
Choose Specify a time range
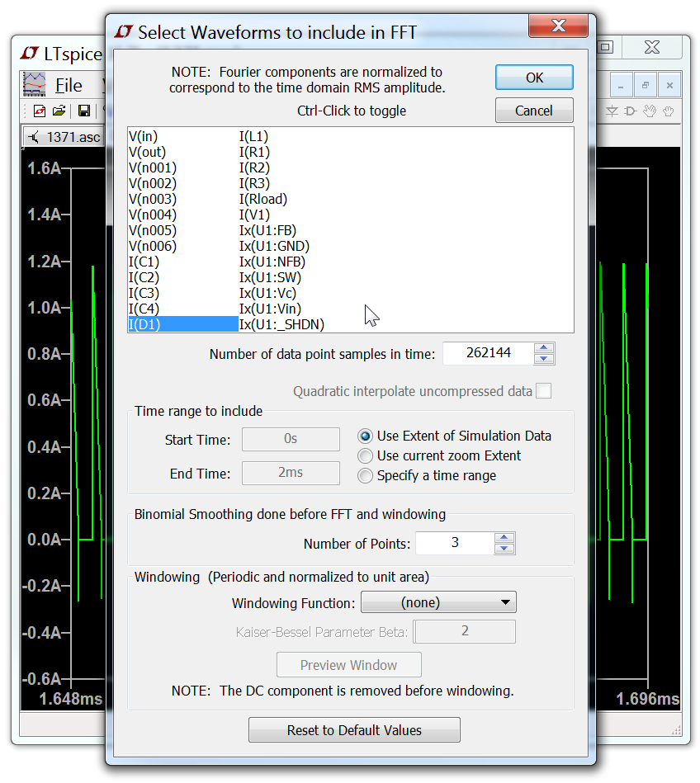(365, 475)
